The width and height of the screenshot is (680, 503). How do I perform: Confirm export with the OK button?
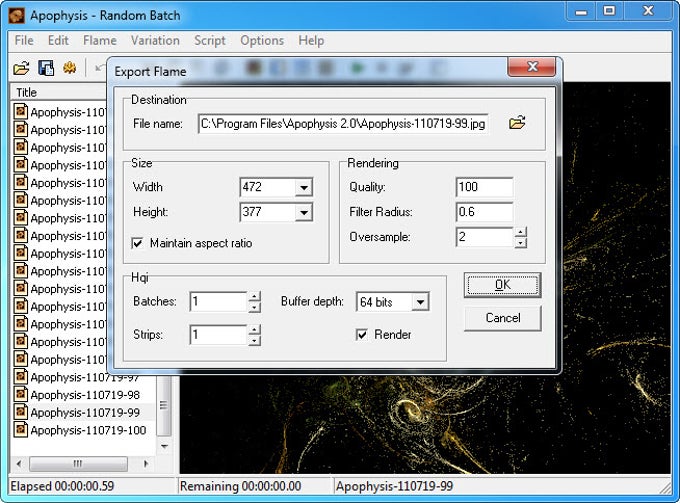point(503,285)
